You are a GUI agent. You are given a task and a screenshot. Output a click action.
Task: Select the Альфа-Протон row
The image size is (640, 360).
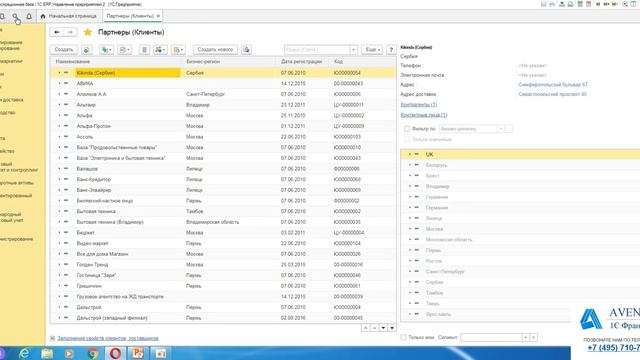pos(223,126)
